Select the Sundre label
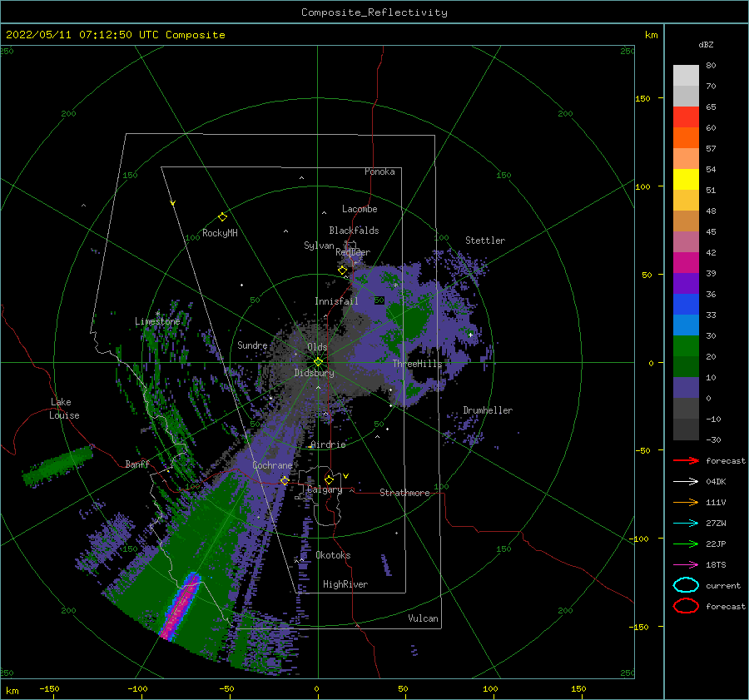This screenshot has width=749, height=700. (252, 345)
